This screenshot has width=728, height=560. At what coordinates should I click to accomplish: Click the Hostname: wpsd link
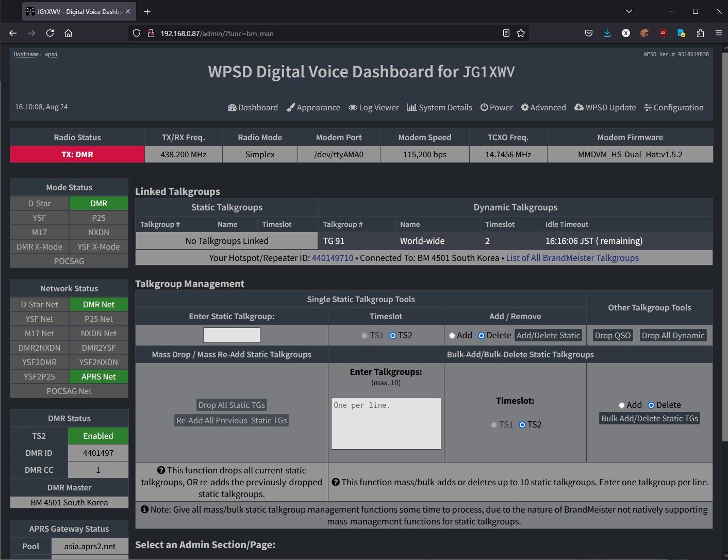coord(36,54)
